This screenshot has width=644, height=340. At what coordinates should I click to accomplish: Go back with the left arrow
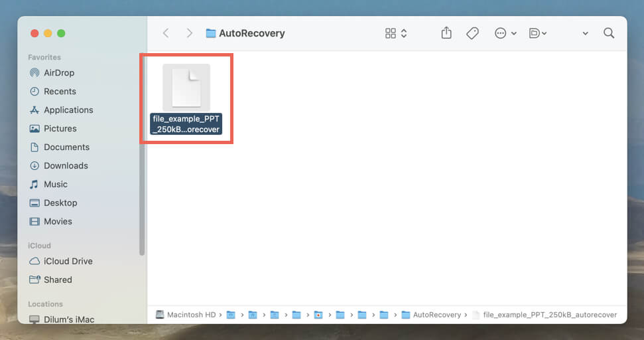coord(166,33)
